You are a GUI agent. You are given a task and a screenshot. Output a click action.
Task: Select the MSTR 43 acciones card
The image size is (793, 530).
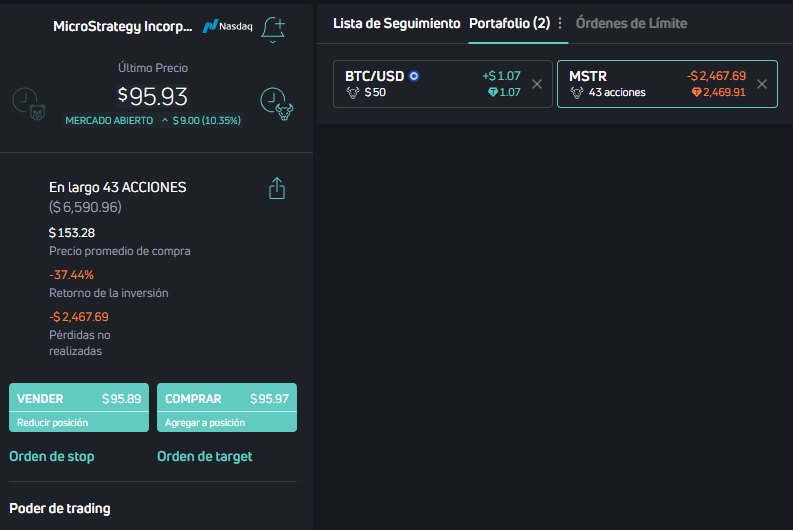tap(667, 84)
